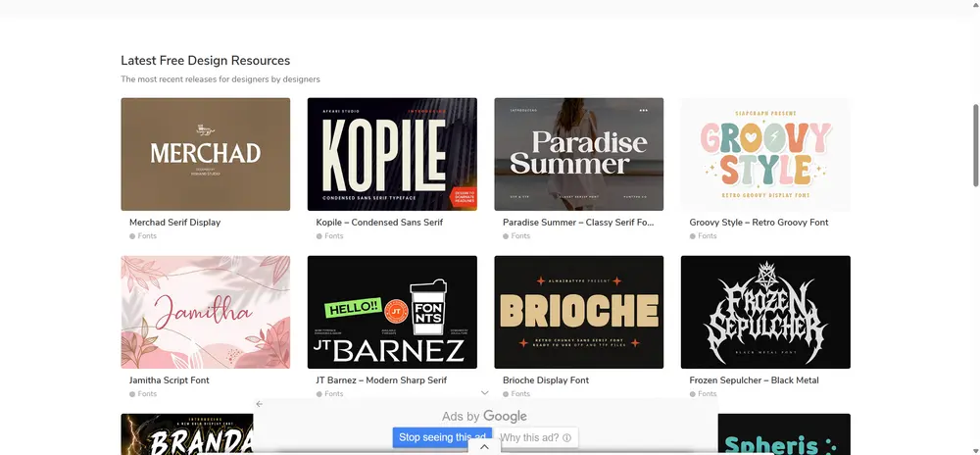
Task: Click the Brioche Display Font title
Action: tap(546, 380)
